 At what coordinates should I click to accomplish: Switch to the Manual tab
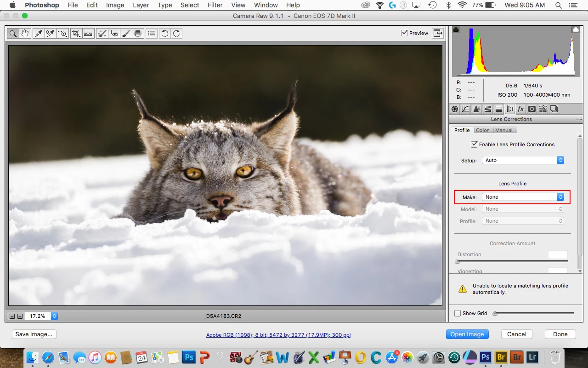(x=503, y=130)
